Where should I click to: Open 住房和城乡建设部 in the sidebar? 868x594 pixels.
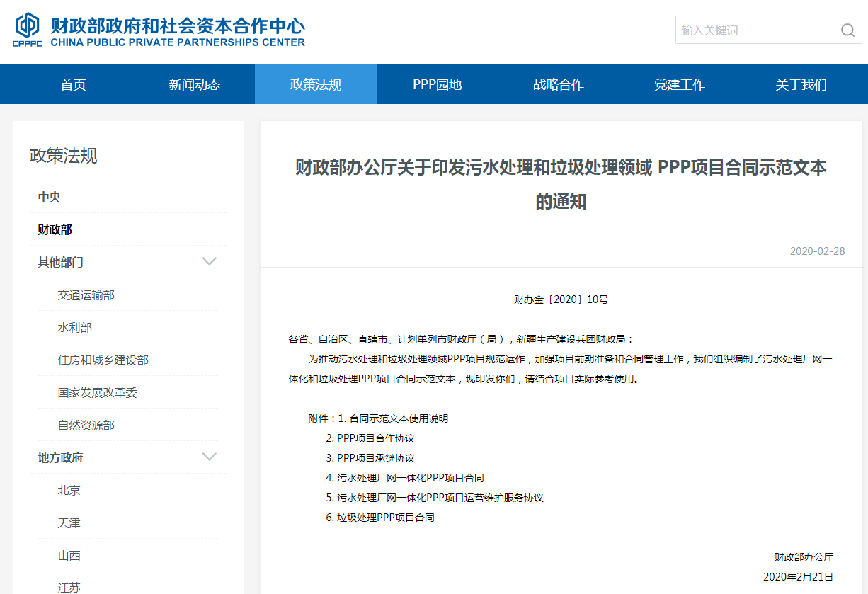tap(103, 360)
